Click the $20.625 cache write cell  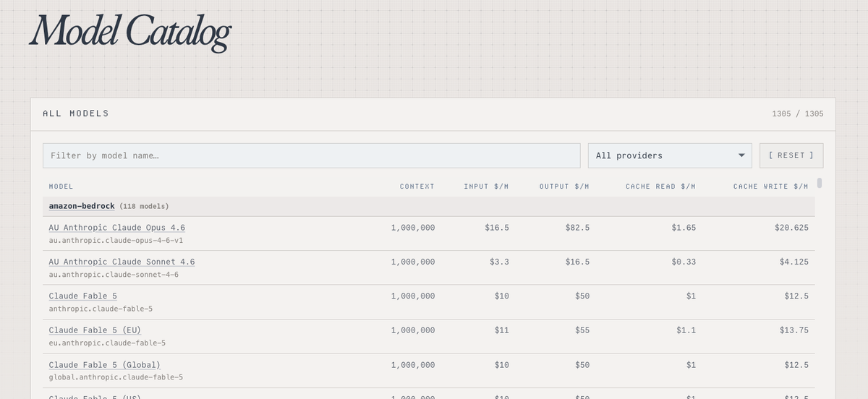[791, 228]
